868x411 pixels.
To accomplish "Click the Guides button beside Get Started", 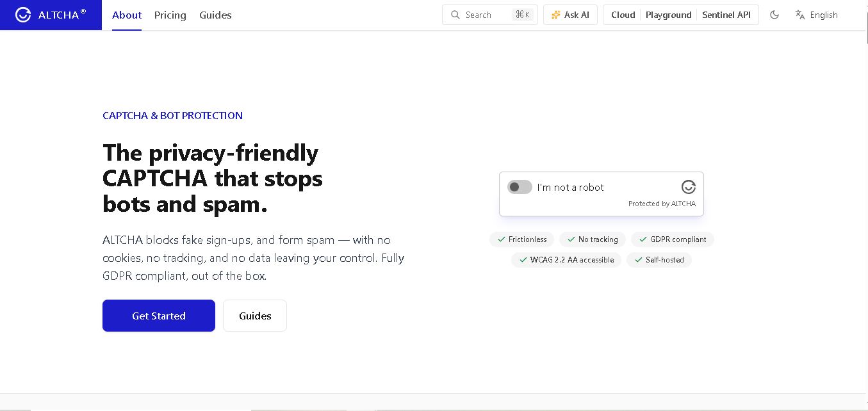I will 255,316.
